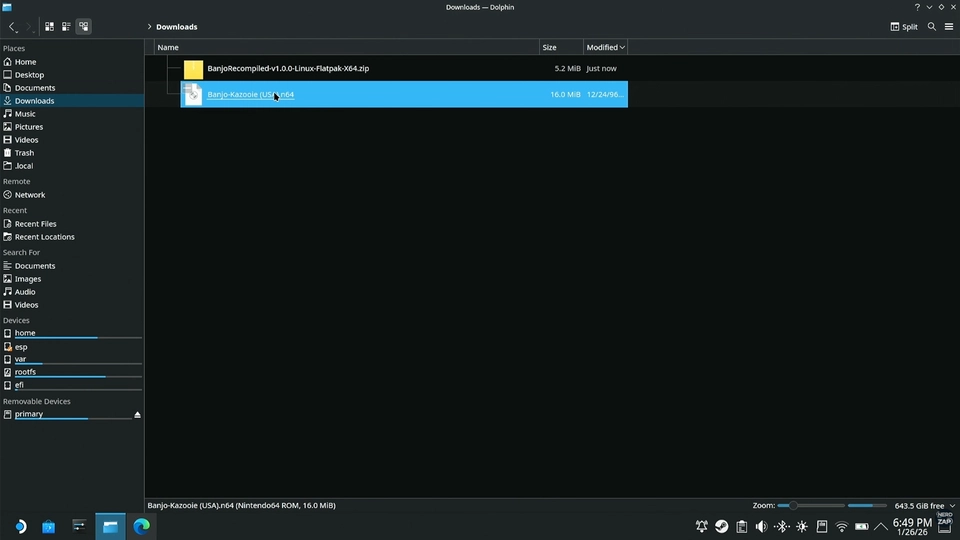Open the volume control in system tray
The height and width of the screenshot is (540, 960).
point(761,526)
